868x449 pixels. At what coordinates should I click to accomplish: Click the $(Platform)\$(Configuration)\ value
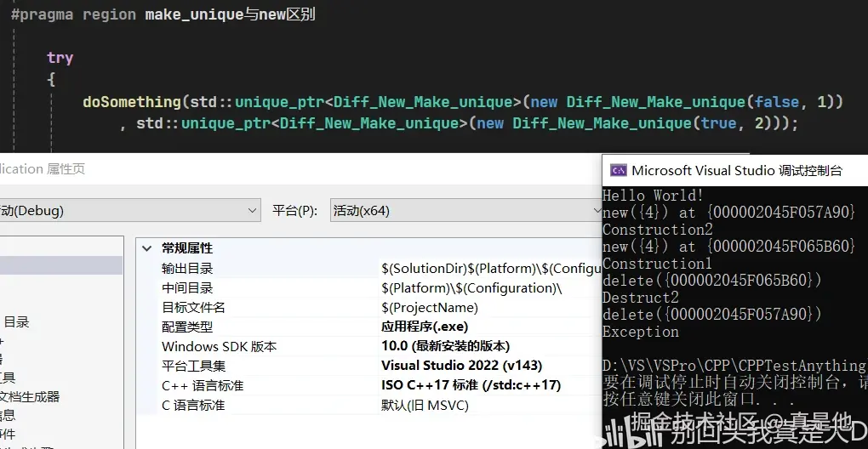click(x=471, y=288)
